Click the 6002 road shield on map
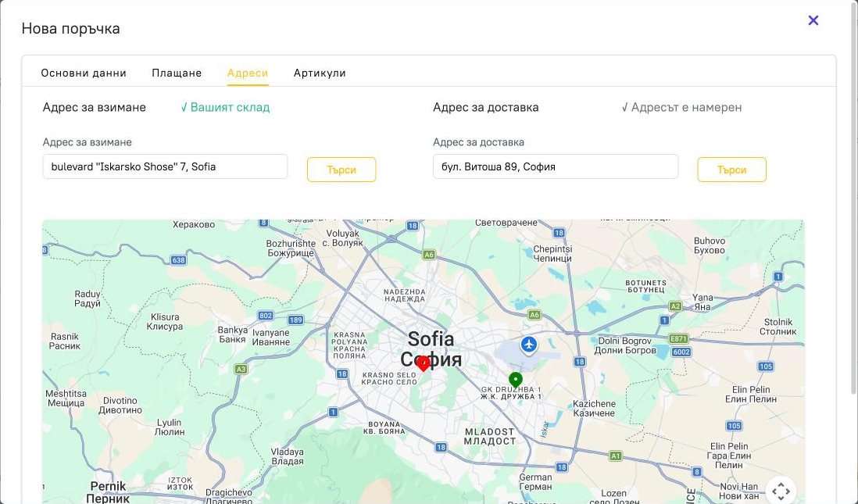 pos(681,352)
